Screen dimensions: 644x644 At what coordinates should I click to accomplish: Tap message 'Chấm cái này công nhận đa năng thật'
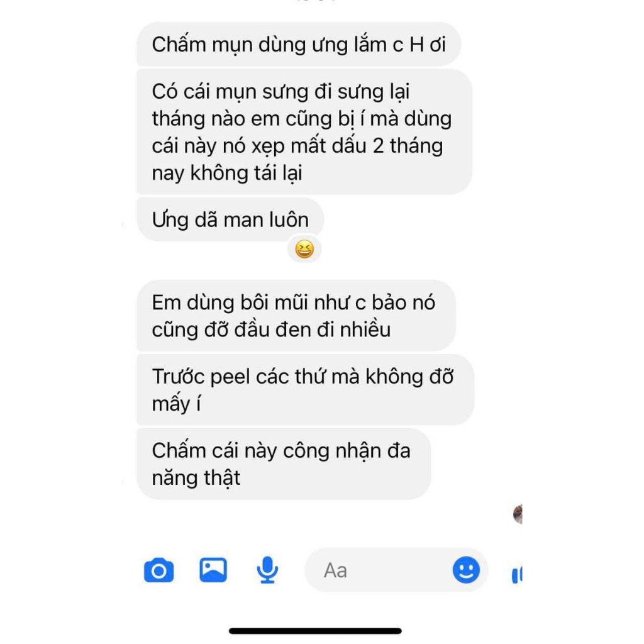click(284, 464)
